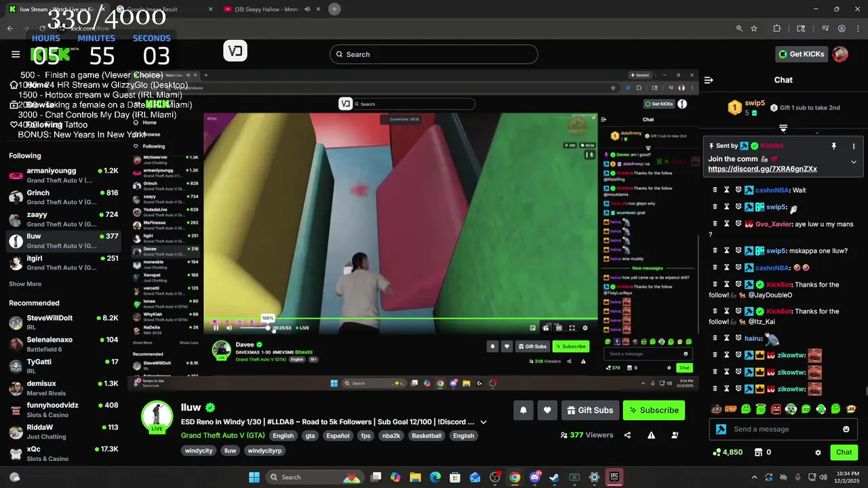Toggle follow heart for lluw
Viewport: 868px width, 488px height.
(x=547, y=410)
